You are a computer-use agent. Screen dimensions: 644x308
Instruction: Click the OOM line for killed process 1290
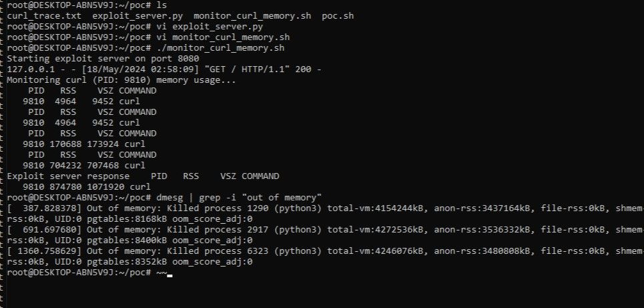[x=320, y=208]
